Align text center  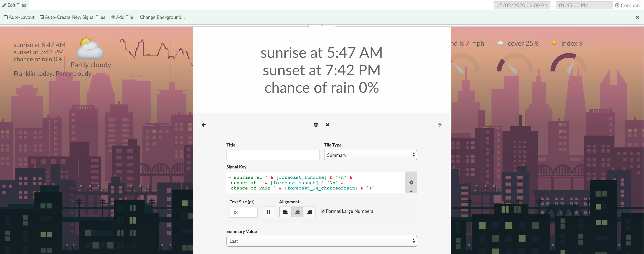297,212
